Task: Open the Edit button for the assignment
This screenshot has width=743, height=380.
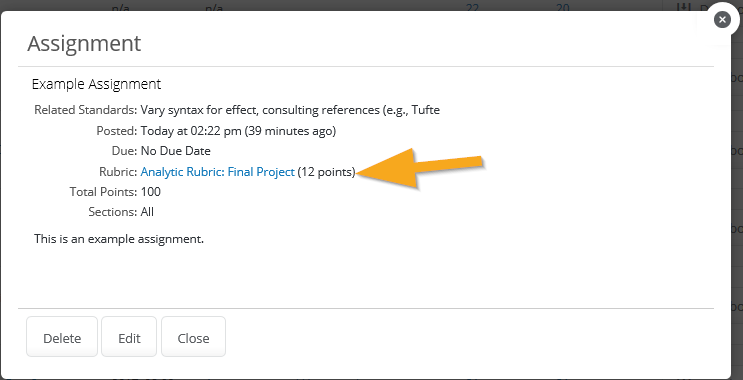Action: point(129,337)
